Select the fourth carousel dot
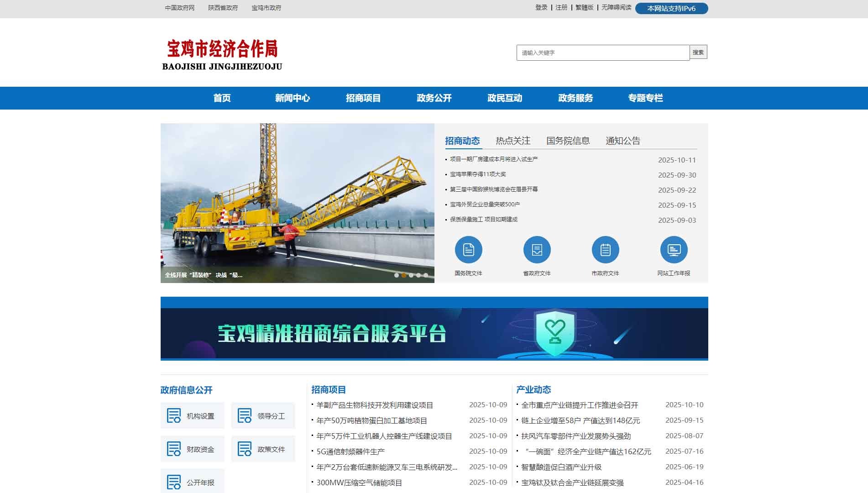The height and width of the screenshot is (493, 868). coord(418,275)
